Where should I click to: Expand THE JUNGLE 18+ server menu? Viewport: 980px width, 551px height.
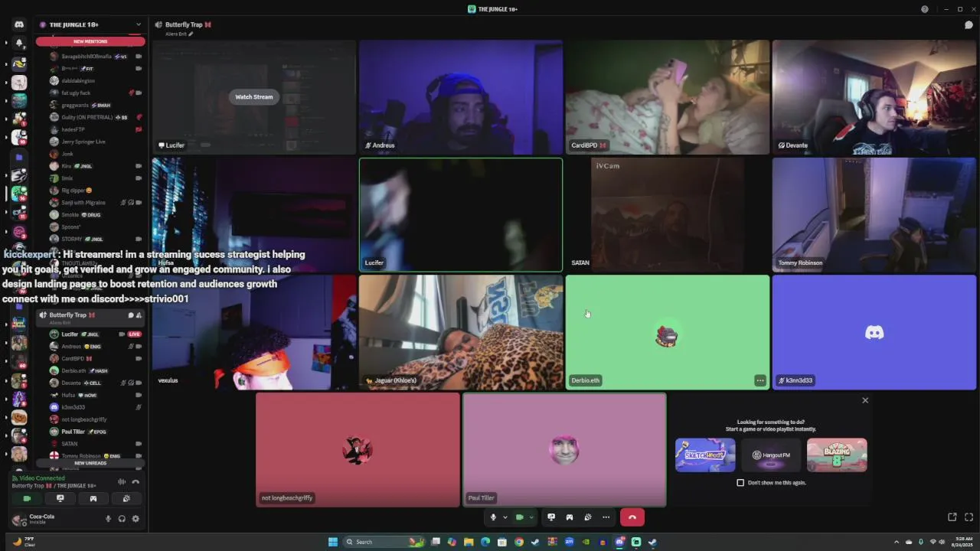pos(138,24)
